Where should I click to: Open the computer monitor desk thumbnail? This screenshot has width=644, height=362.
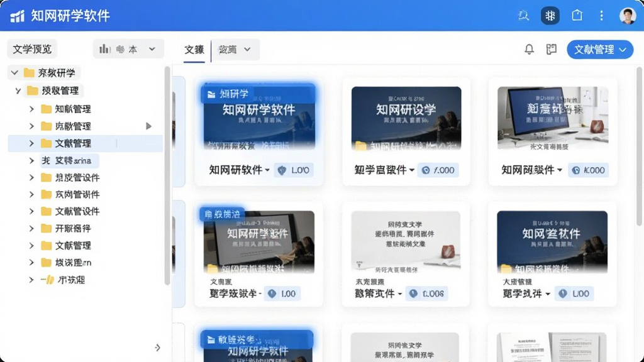tap(552, 118)
